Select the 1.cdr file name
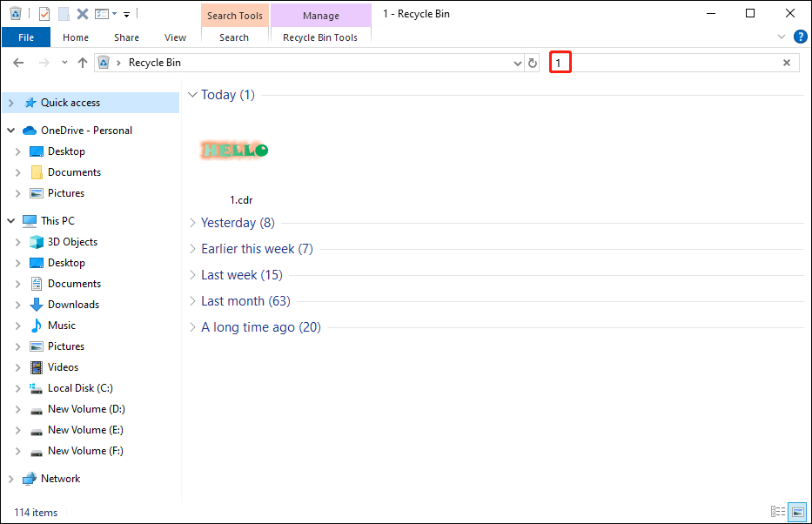This screenshot has width=812, height=524. click(241, 200)
